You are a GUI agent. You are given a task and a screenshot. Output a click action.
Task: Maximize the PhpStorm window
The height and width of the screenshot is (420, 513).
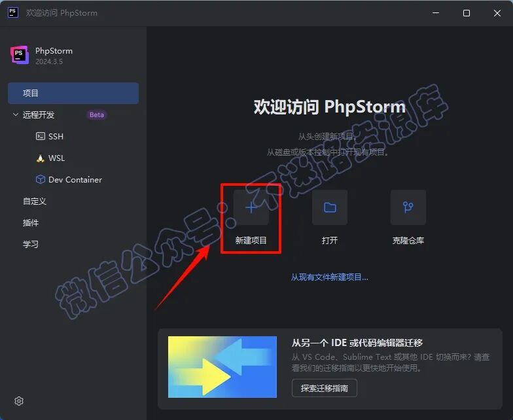click(x=467, y=13)
